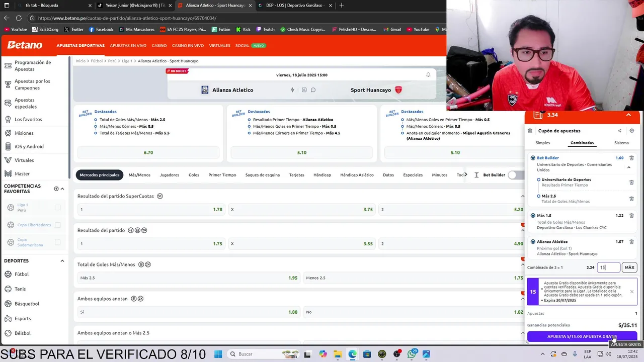
Task: Open Fútbol sport in sidebar
Action: pos(21,275)
